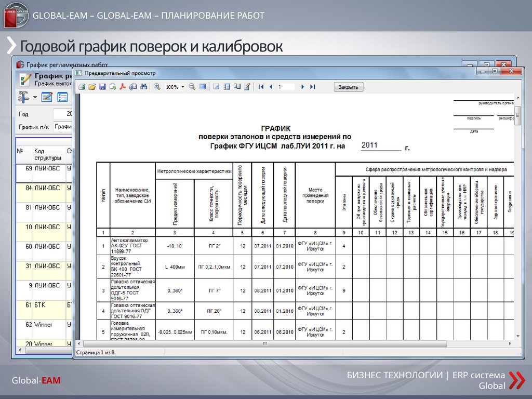Select row 10 ЛУИ-ОБС in the grid

coord(44,232)
